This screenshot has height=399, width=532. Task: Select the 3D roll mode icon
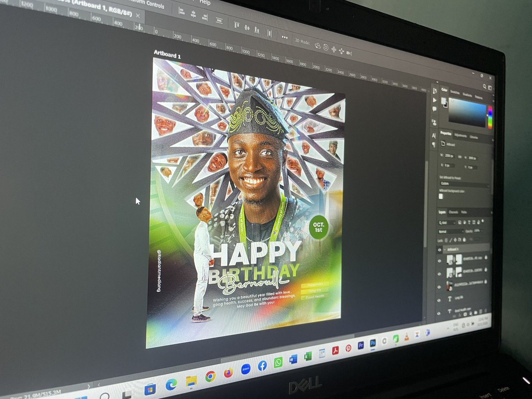click(x=326, y=47)
